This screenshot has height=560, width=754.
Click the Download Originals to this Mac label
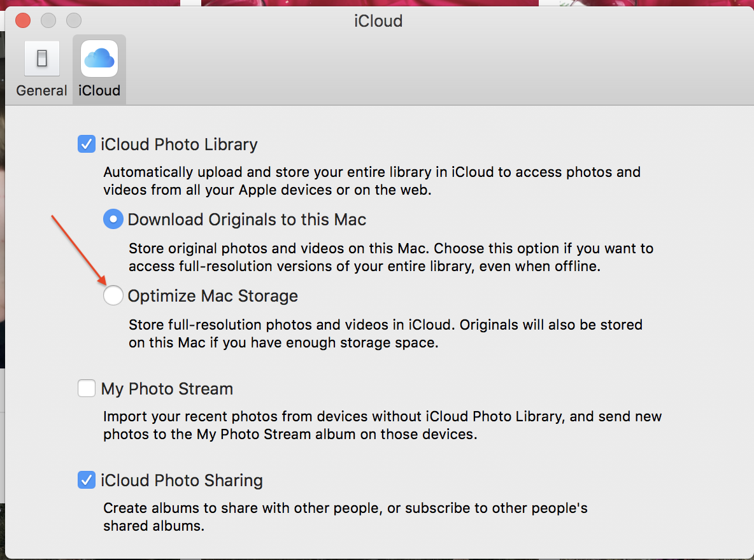246,220
